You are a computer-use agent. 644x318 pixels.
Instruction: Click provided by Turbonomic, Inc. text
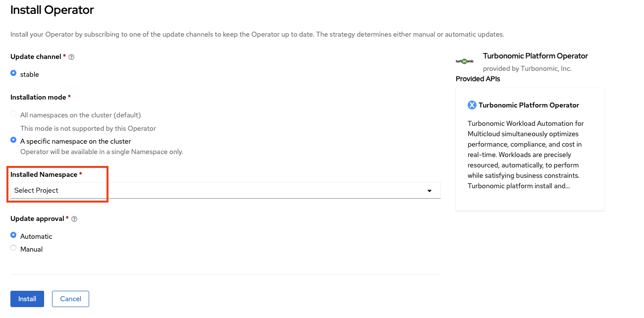click(x=527, y=68)
